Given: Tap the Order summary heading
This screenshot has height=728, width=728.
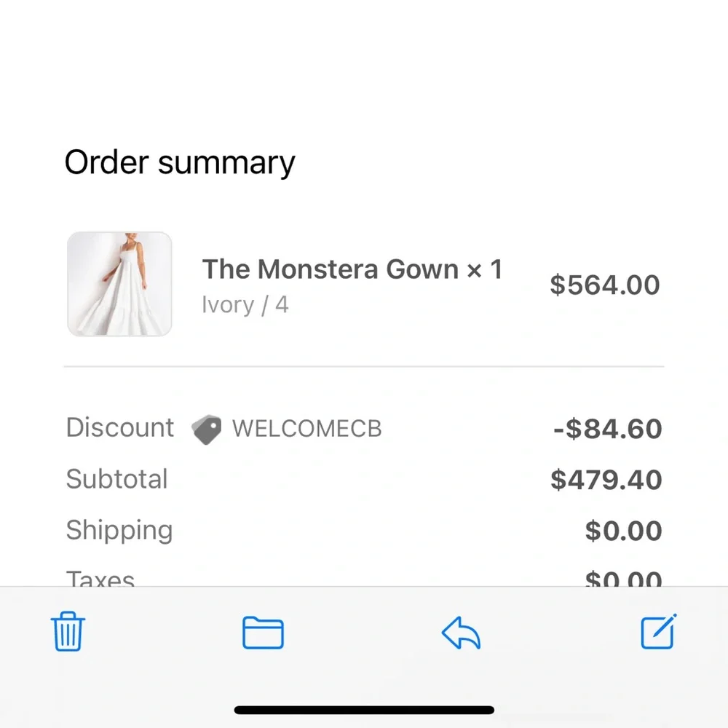Looking at the screenshot, I should 180,162.
